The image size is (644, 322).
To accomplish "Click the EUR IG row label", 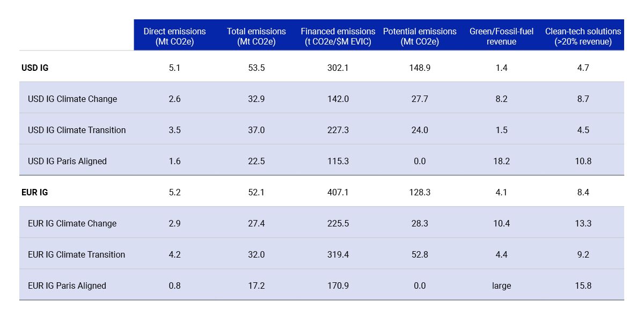I will (x=35, y=192).
